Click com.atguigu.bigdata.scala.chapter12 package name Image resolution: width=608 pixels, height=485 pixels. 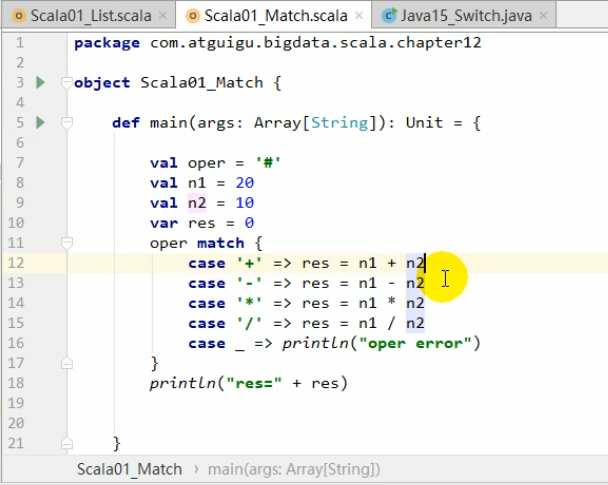point(315,43)
